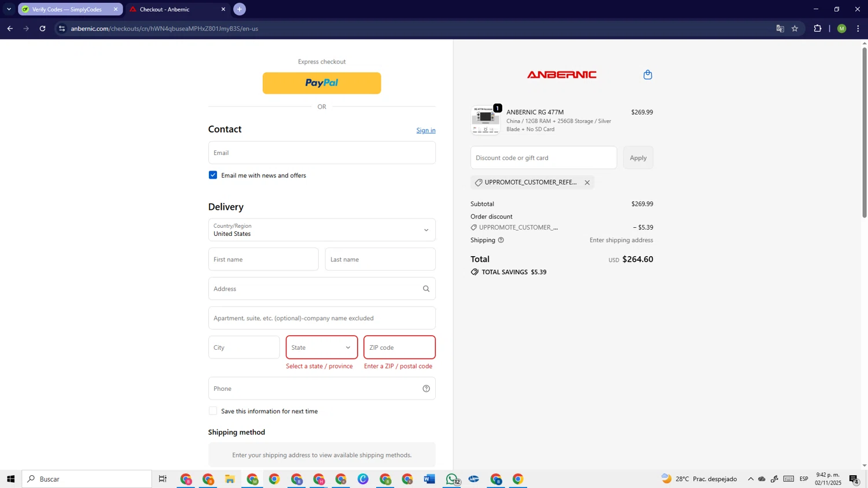
Task: Click the $264.60 total amount
Action: pyautogui.click(x=638, y=259)
